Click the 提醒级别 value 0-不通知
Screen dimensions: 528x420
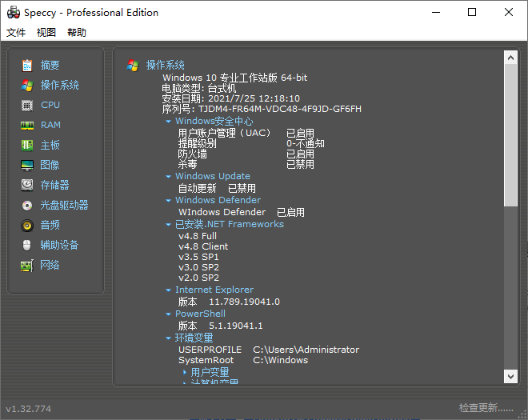click(x=306, y=143)
